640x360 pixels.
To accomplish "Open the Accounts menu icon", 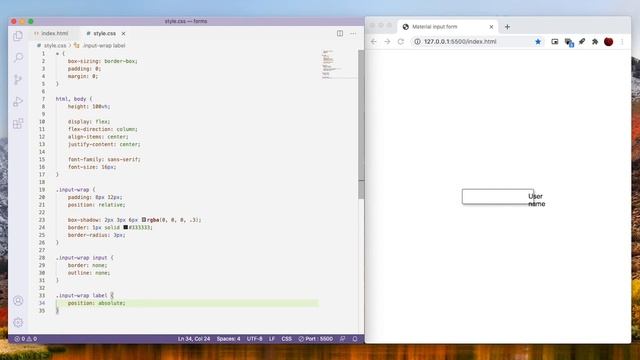I will 18,300.
